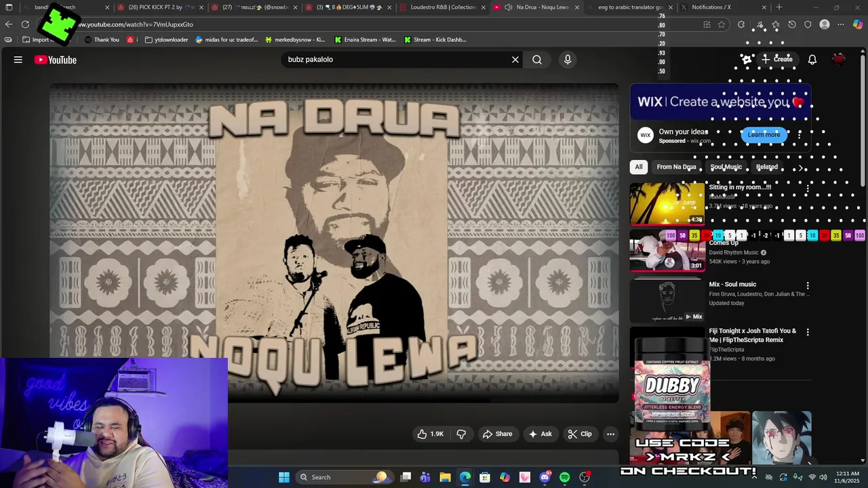Open a new browser tab
The image size is (868, 488).
click(779, 7)
